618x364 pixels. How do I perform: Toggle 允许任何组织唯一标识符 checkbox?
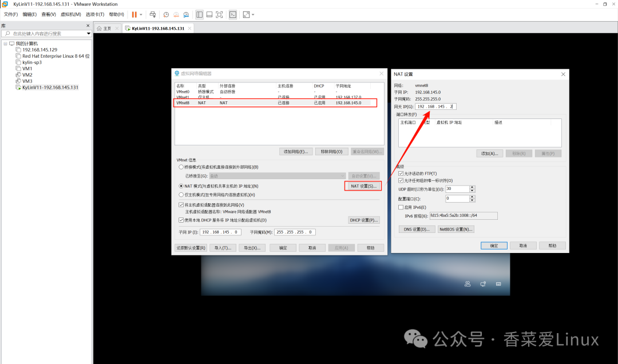[401, 181]
